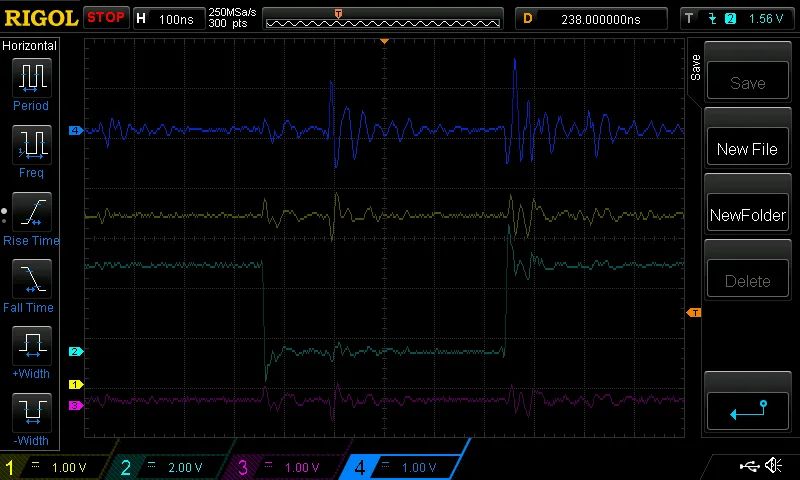Click the RIGOL logo
Viewport: 800px width, 480px height.
[x=41, y=18]
